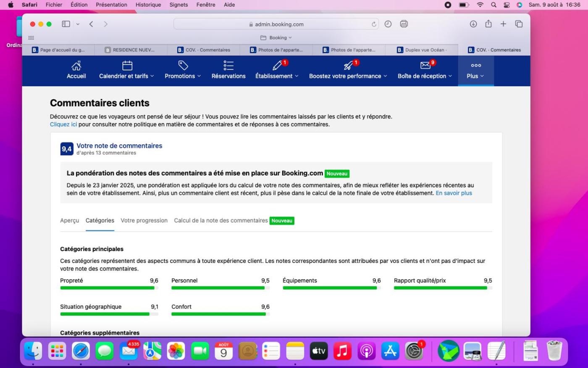
Task: Go back to previous page
Action: click(x=91, y=24)
